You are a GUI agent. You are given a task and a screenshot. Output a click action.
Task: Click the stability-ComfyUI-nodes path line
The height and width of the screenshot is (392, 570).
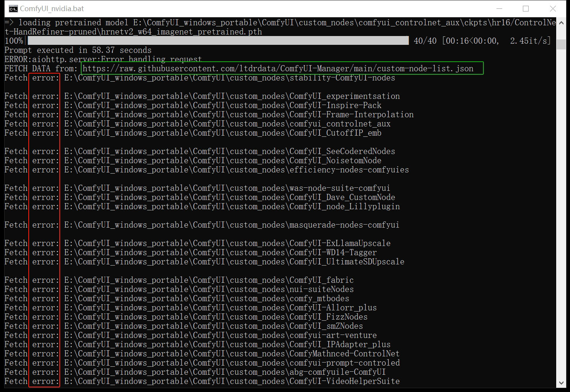[x=200, y=78]
